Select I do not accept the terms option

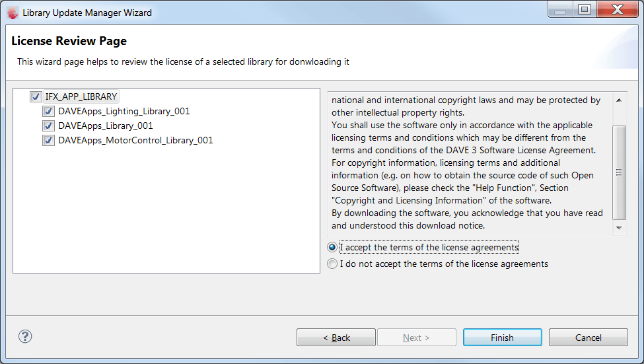332,264
